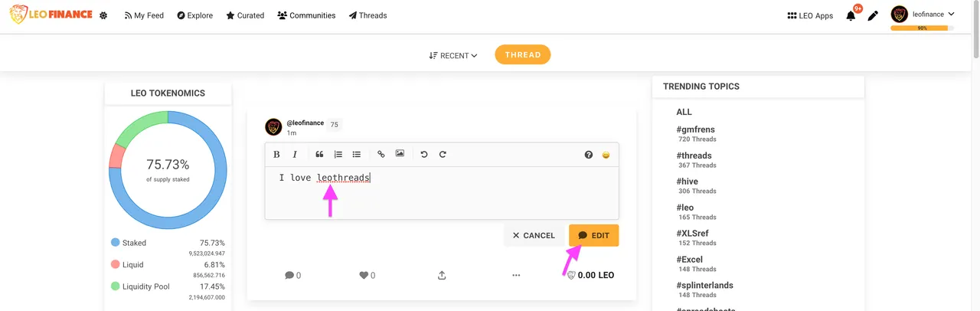The image size is (980, 311).
Task: Save changes with orange EDIT button
Action: 593,235
